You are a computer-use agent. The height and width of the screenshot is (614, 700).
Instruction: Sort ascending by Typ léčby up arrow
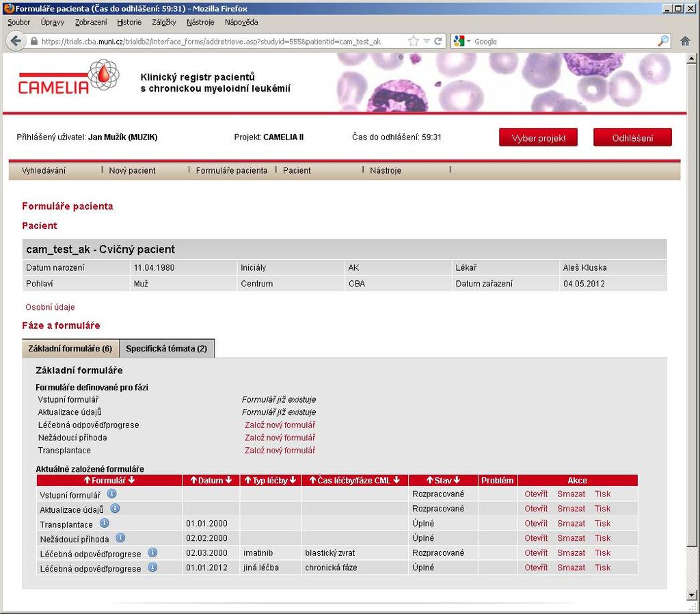247,481
